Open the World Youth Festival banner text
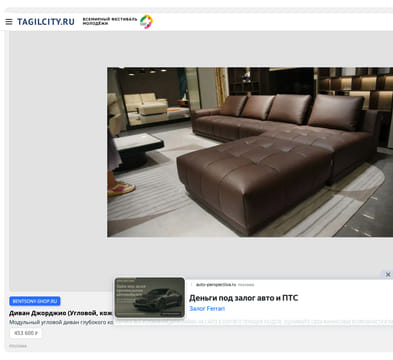393x360 pixels. (x=110, y=21)
